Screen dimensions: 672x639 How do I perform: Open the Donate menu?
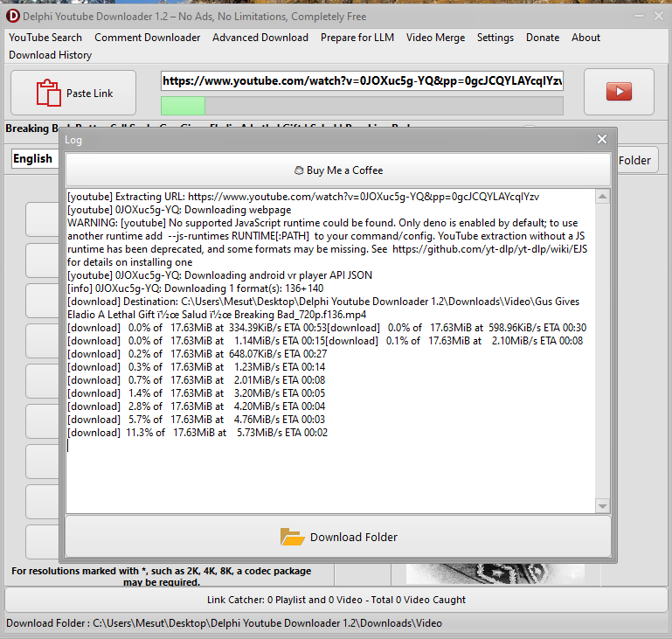(543, 38)
